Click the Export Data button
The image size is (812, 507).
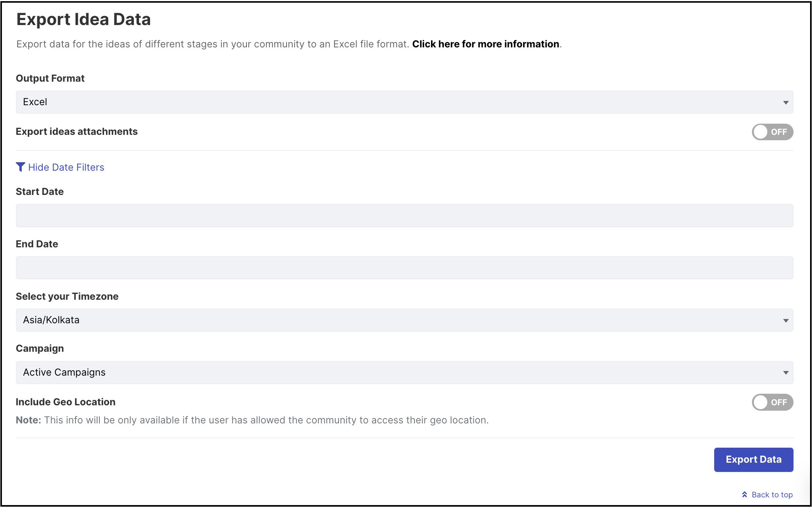(753, 460)
